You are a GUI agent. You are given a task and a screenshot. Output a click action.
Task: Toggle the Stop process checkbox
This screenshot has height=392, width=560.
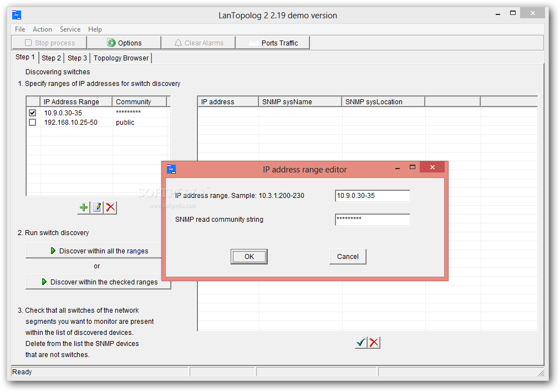28,43
